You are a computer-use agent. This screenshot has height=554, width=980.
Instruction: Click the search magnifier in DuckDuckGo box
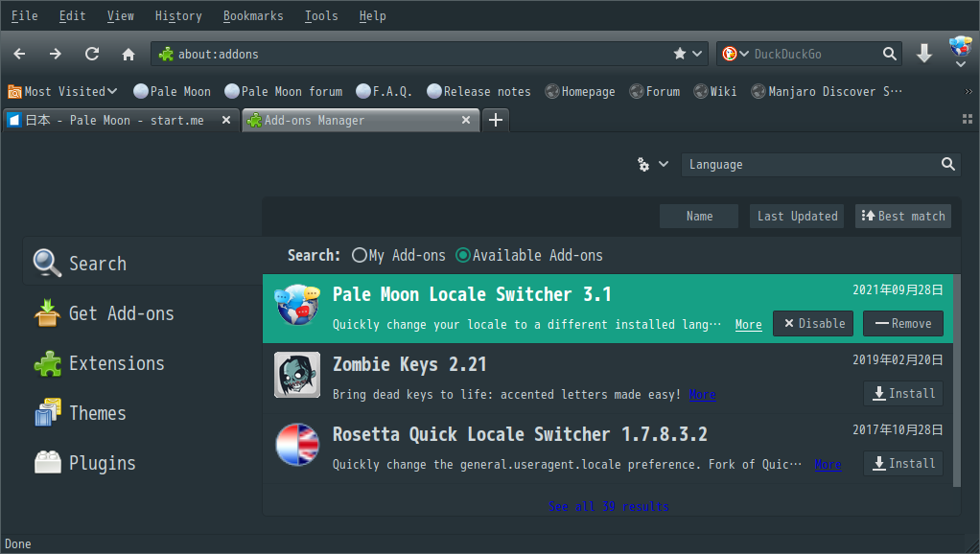[x=889, y=54]
